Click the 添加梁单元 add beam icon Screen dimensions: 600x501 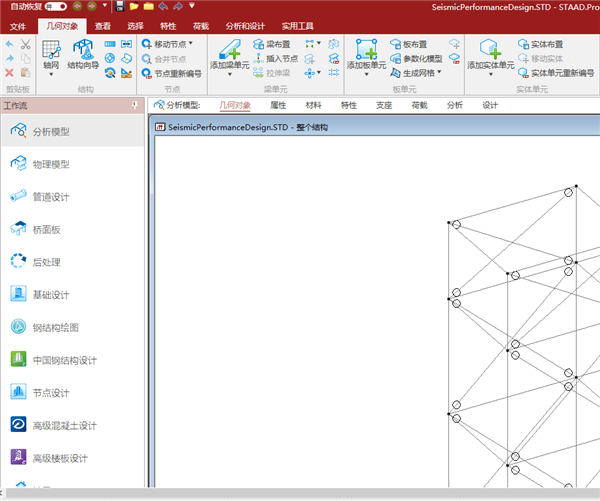coord(230,49)
